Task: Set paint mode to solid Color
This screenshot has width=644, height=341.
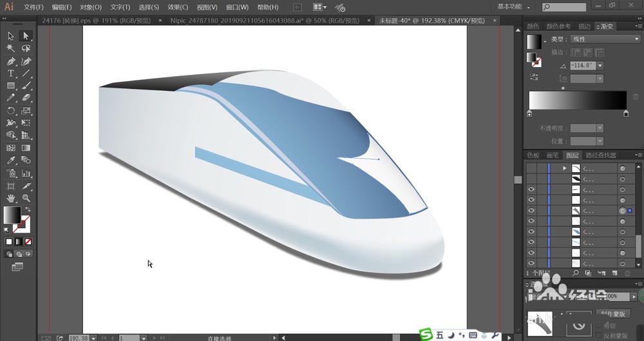Action: coord(9,242)
